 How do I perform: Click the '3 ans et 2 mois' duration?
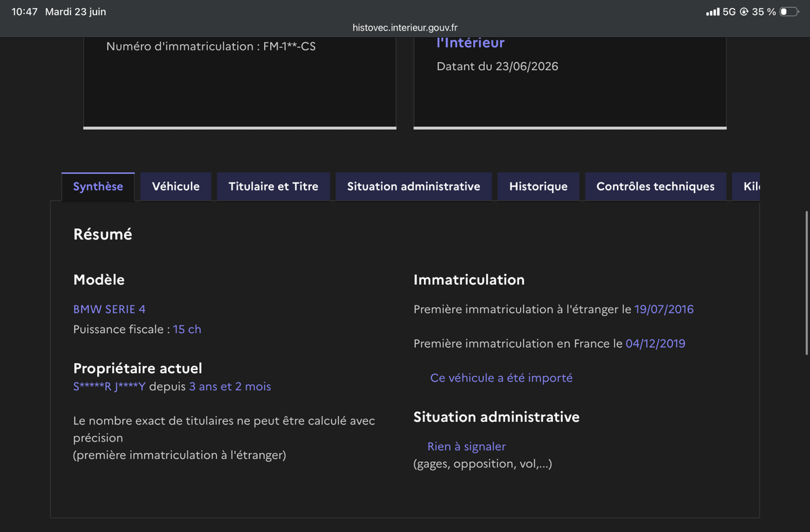[230, 387]
